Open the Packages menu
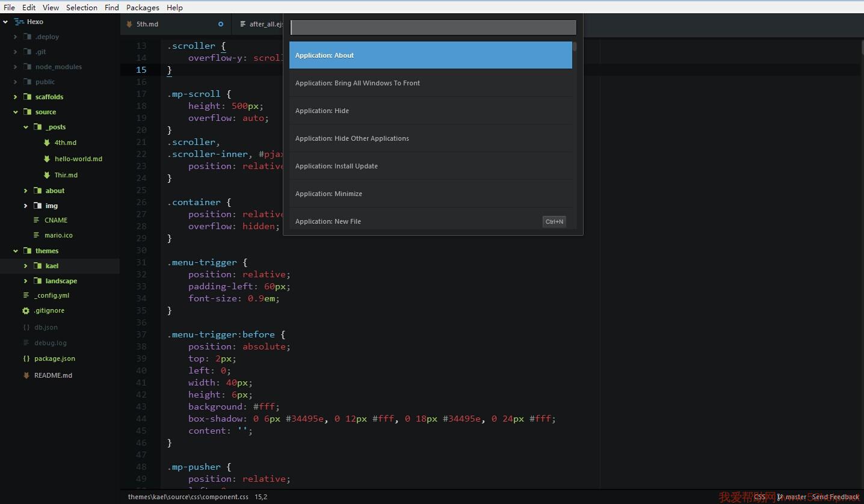The image size is (864, 504). click(x=143, y=7)
